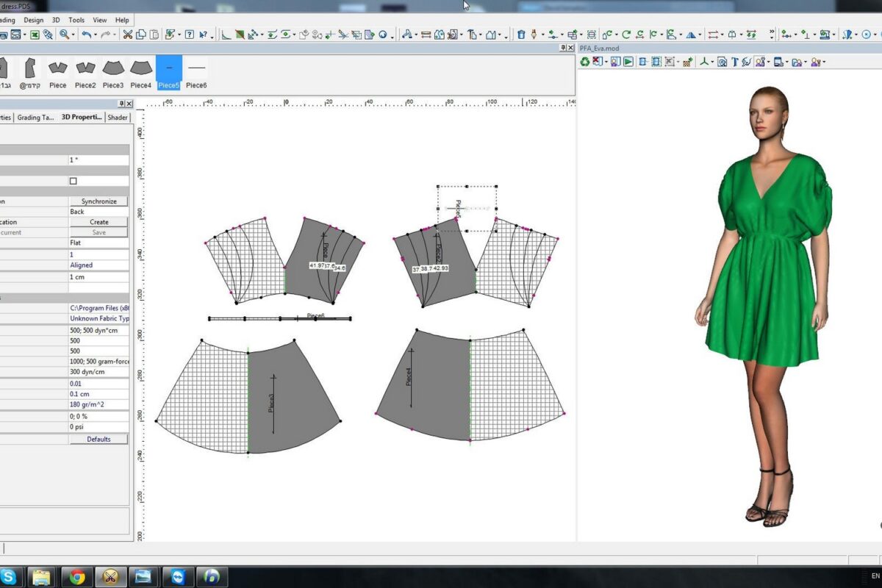This screenshot has height=588, width=882.
Task: Click the magnifier inspect icon in 3D toolbar
Action: (722, 61)
